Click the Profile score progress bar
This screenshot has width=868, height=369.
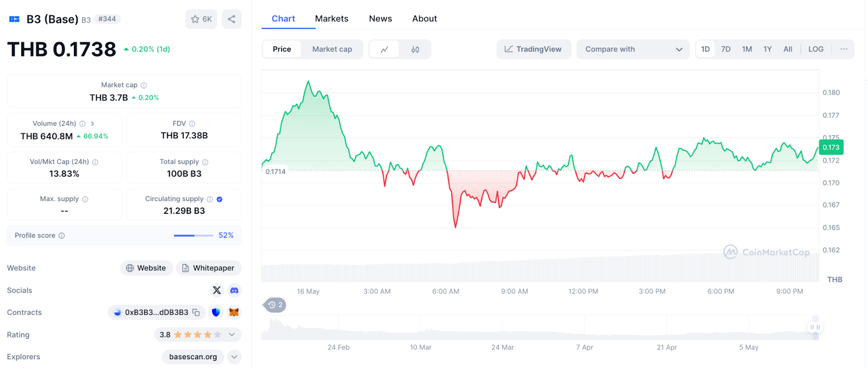point(193,236)
